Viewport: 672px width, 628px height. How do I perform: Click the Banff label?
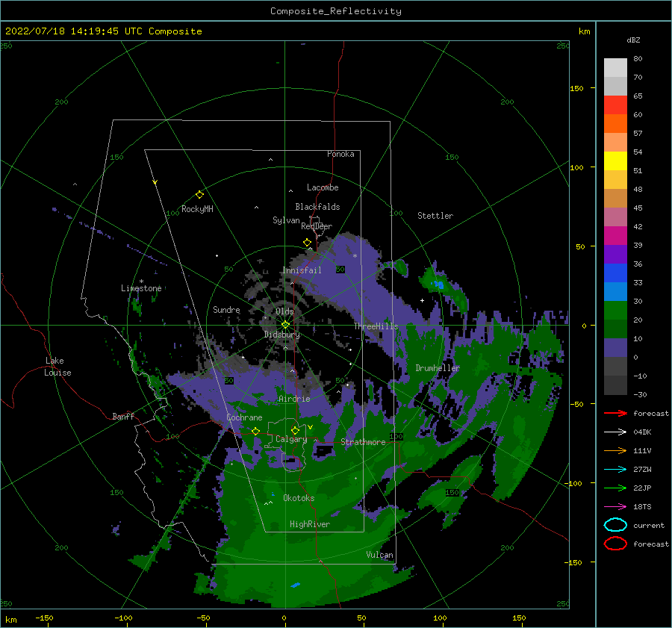point(123,416)
